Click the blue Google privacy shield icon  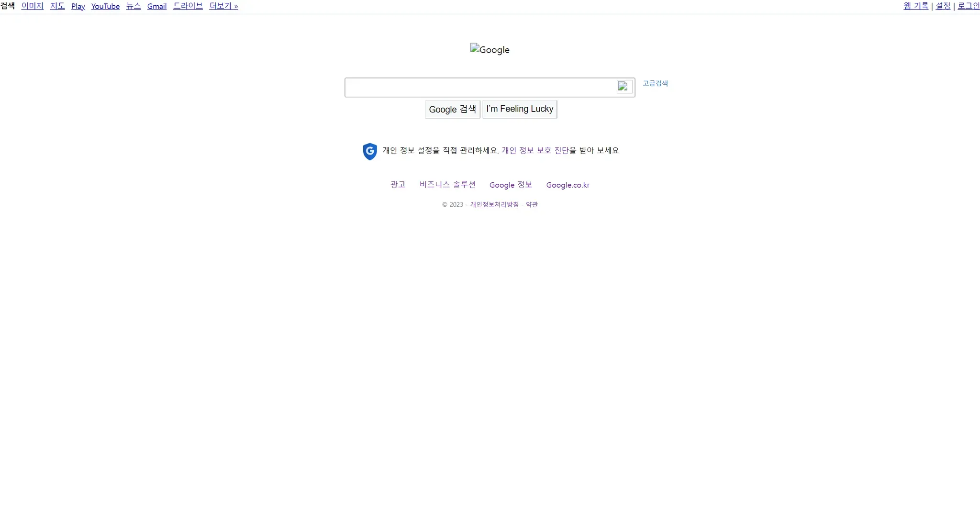369,151
